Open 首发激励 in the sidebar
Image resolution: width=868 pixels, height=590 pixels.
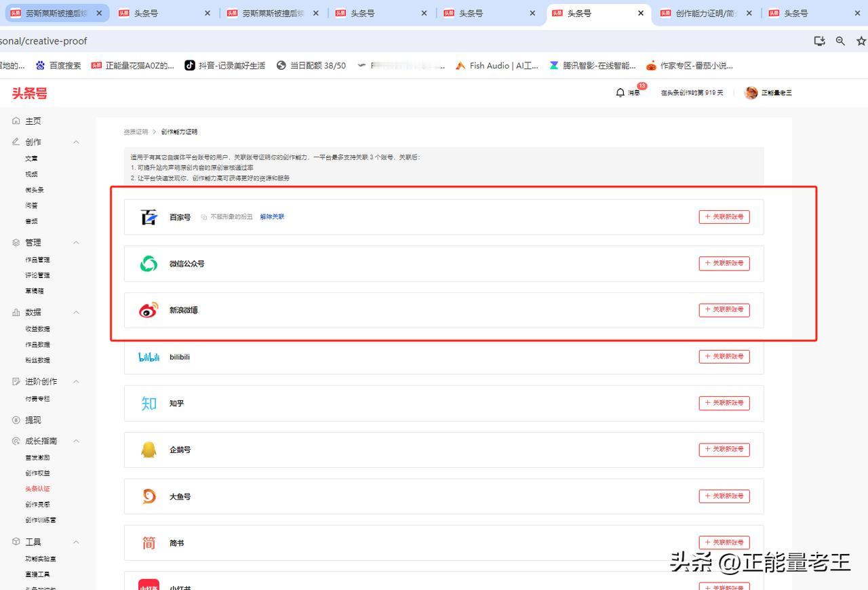pos(37,458)
